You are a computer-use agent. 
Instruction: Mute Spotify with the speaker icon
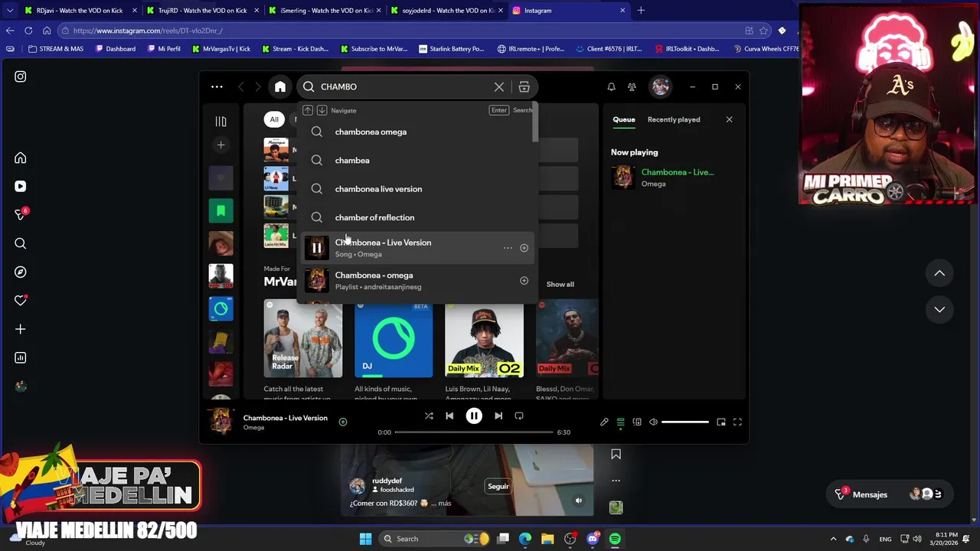pos(653,422)
